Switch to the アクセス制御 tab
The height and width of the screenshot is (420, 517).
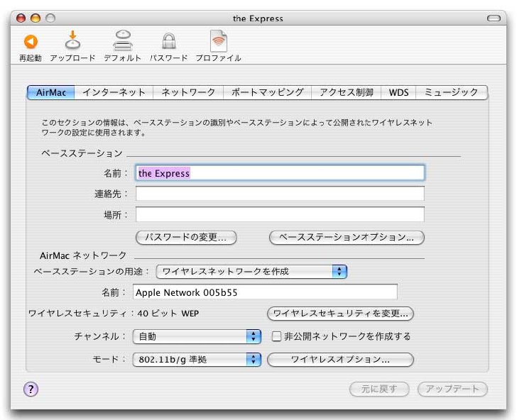(347, 92)
